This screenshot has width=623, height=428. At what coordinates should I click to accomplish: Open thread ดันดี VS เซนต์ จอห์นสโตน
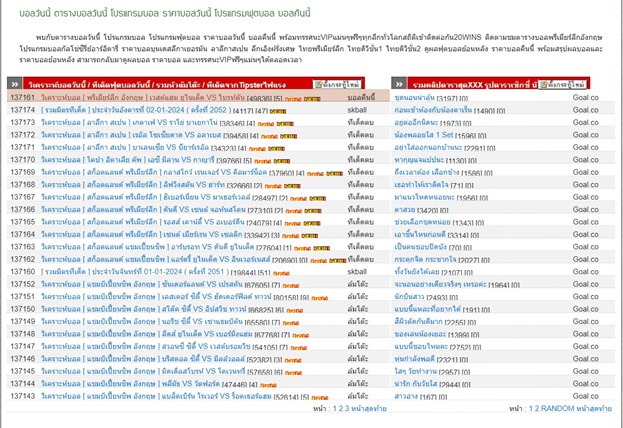(x=143, y=209)
